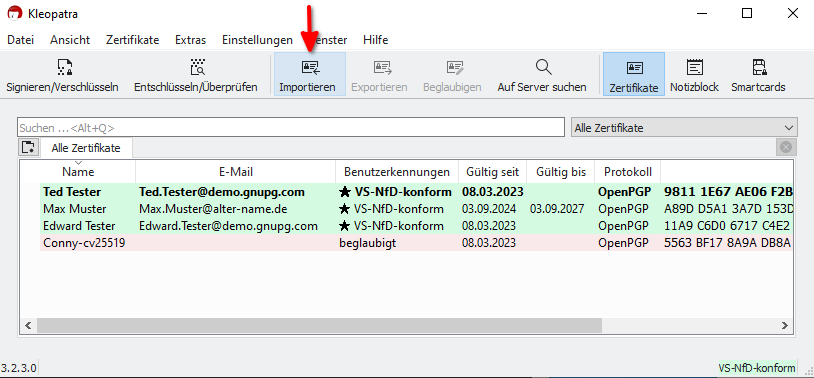Sort by the E-Mail column header
This screenshot has height=378, width=814.
pos(236,171)
